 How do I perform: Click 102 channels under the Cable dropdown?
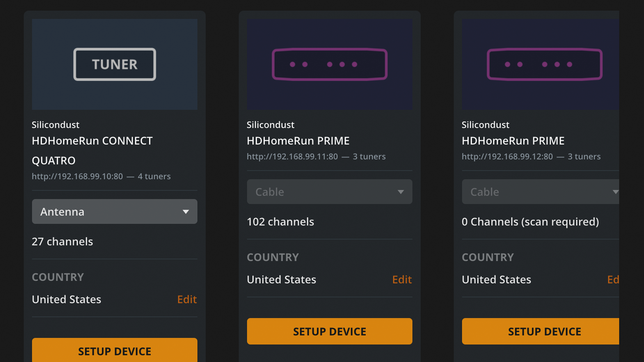280,222
